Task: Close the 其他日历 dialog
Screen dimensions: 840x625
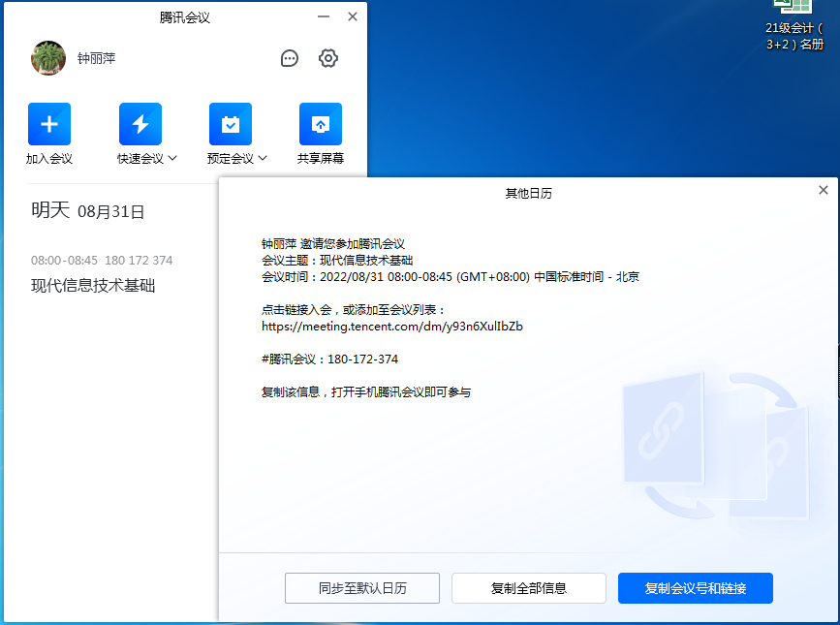Action: click(x=824, y=190)
